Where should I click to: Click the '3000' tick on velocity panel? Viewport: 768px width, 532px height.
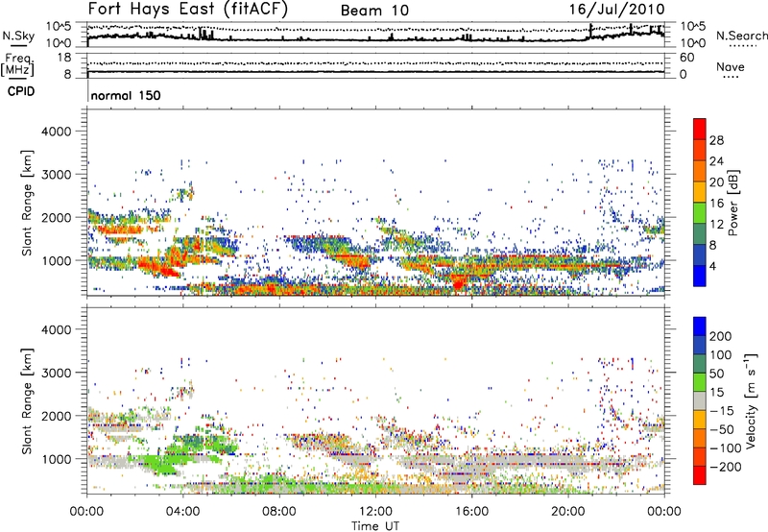pos(57,373)
